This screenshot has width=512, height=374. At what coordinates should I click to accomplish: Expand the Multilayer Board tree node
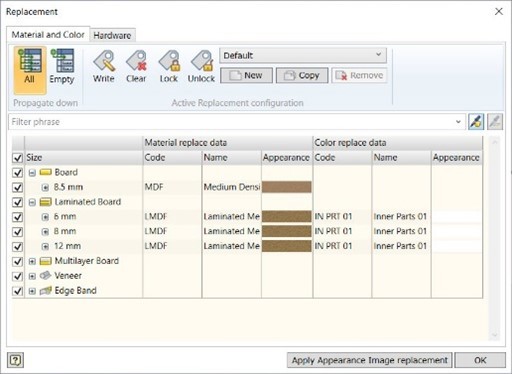32,261
